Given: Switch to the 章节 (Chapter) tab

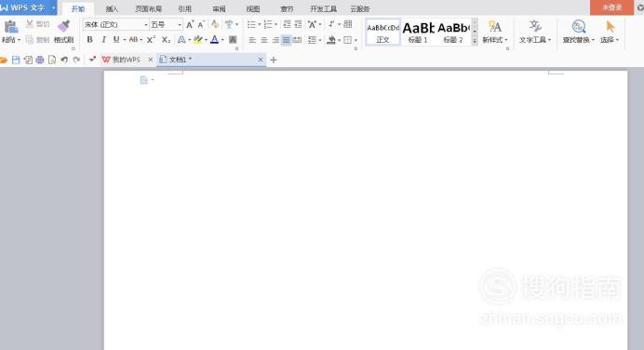Looking at the screenshot, I should [x=287, y=8].
